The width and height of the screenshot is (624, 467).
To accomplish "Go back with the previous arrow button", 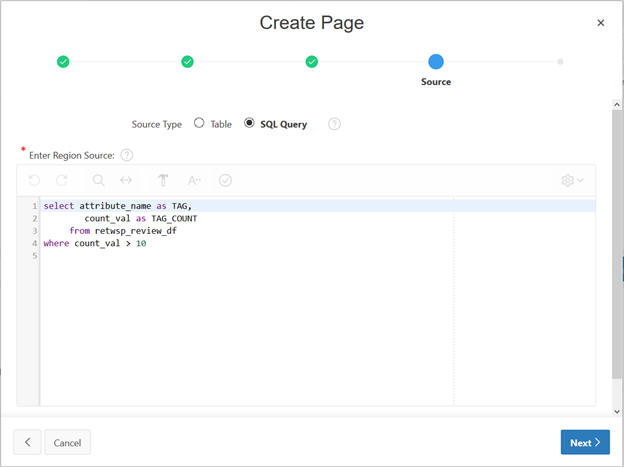I will pos(27,442).
